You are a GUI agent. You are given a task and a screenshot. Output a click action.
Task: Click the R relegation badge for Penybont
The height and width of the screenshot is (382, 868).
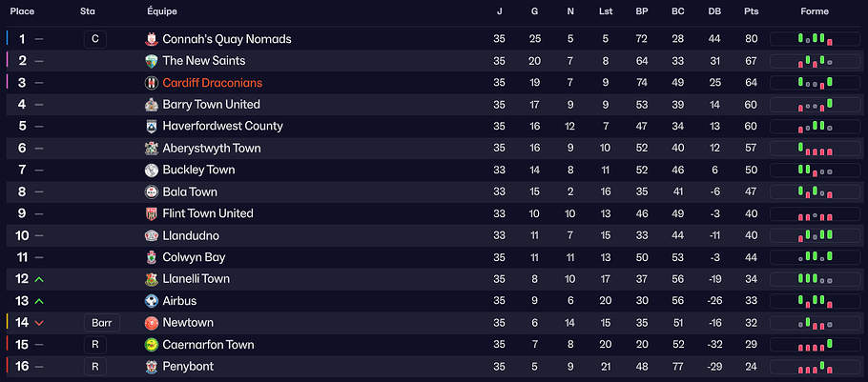94,367
